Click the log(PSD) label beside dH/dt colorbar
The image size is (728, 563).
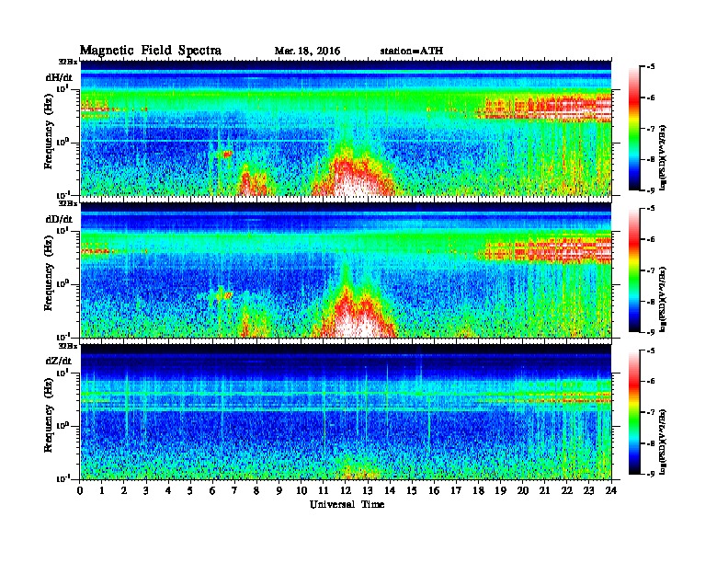click(x=663, y=157)
